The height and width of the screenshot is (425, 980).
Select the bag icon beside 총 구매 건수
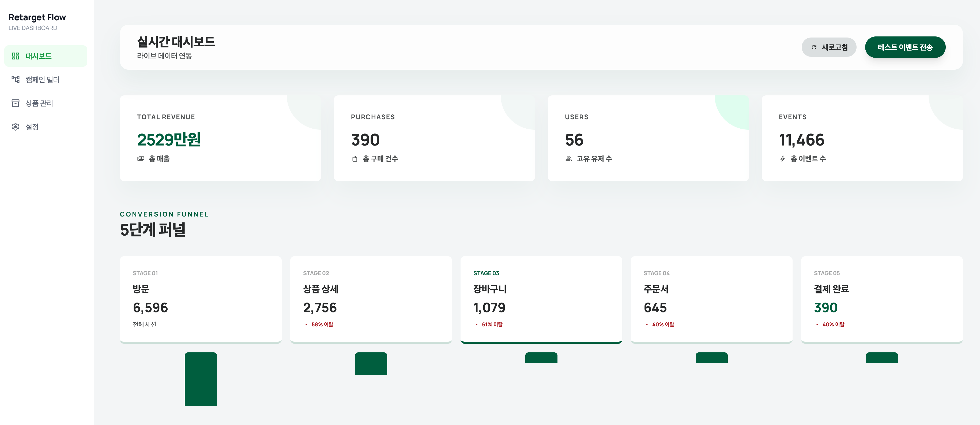click(x=355, y=159)
